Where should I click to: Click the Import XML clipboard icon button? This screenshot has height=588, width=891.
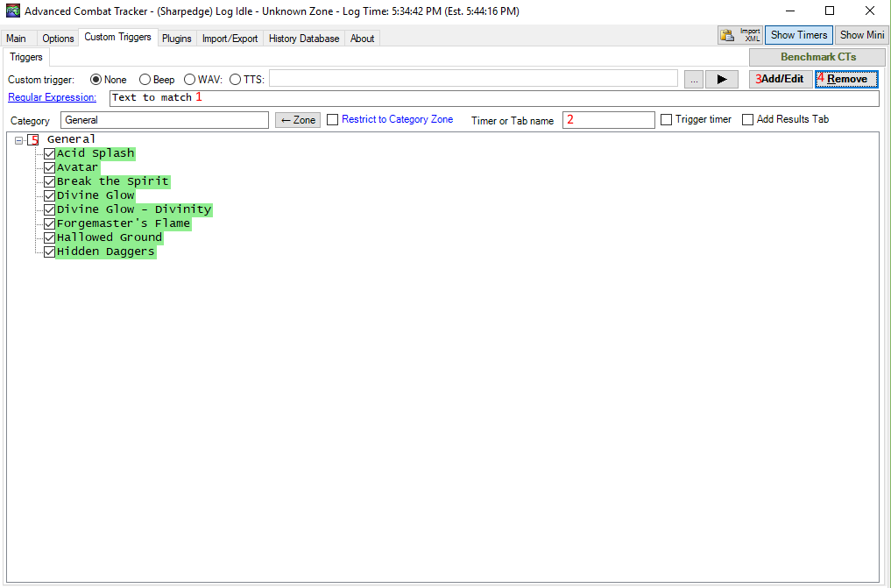click(739, 35)
